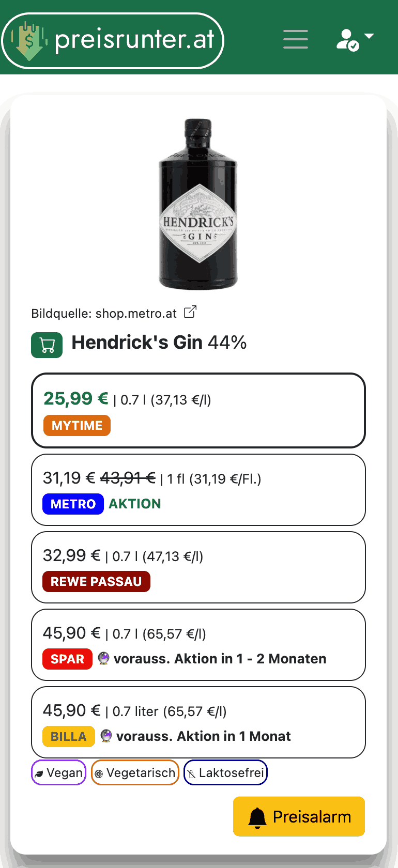Toggle the Vegan tag
This screenshot has height=868, width=398.
pos(58,772)
